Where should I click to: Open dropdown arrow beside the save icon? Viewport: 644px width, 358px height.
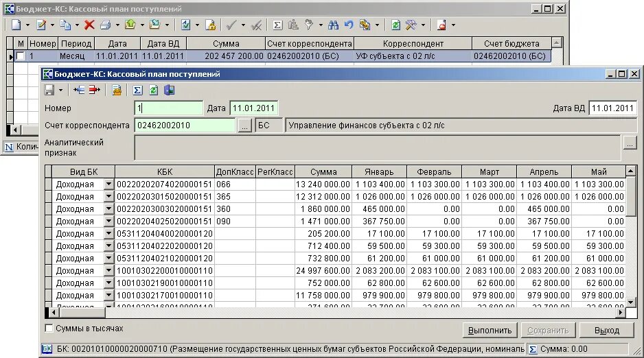(60, 91)
